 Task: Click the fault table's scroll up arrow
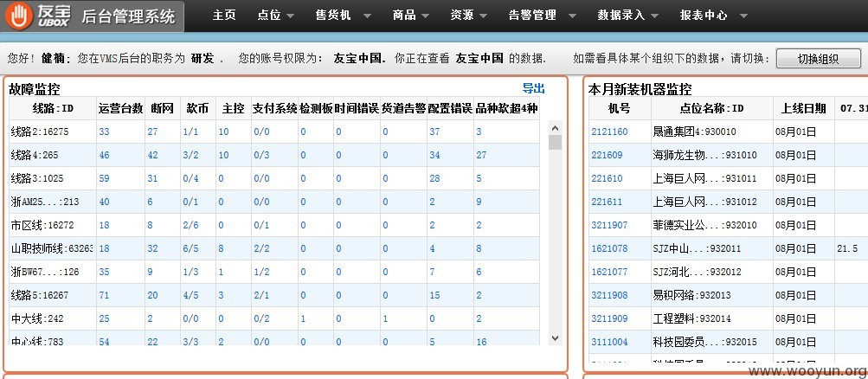pyautogui.click(x=556, y=128)
